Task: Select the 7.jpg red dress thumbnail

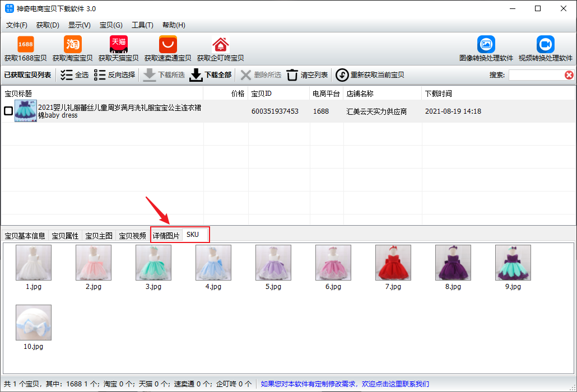Action: point(393,263)
